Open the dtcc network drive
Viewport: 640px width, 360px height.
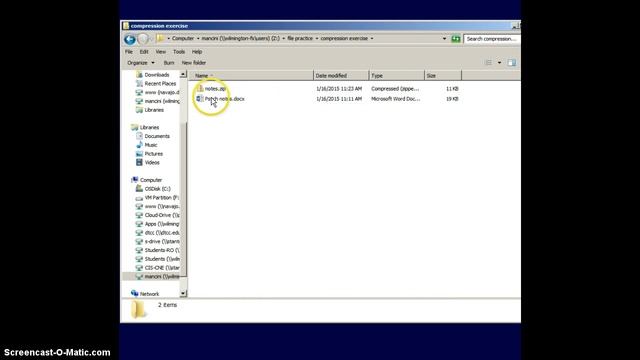tap(162, 233)
